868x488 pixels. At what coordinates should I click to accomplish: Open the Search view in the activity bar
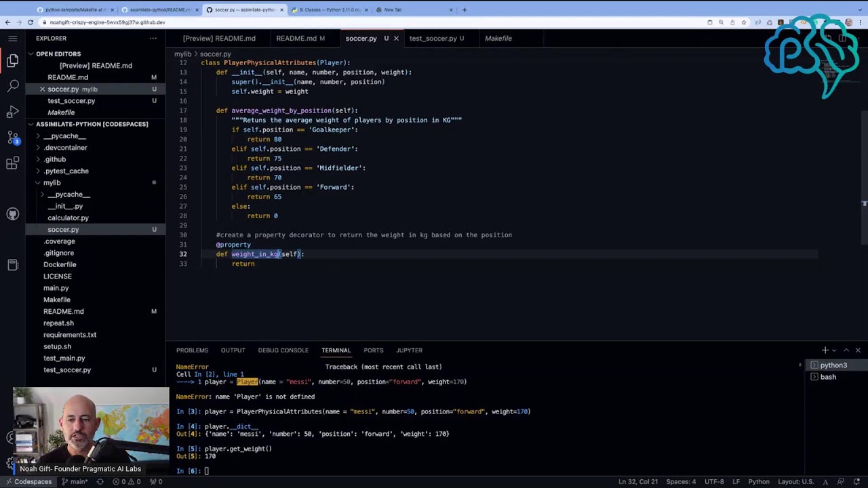pyautogui.click(x=12, y=86)
